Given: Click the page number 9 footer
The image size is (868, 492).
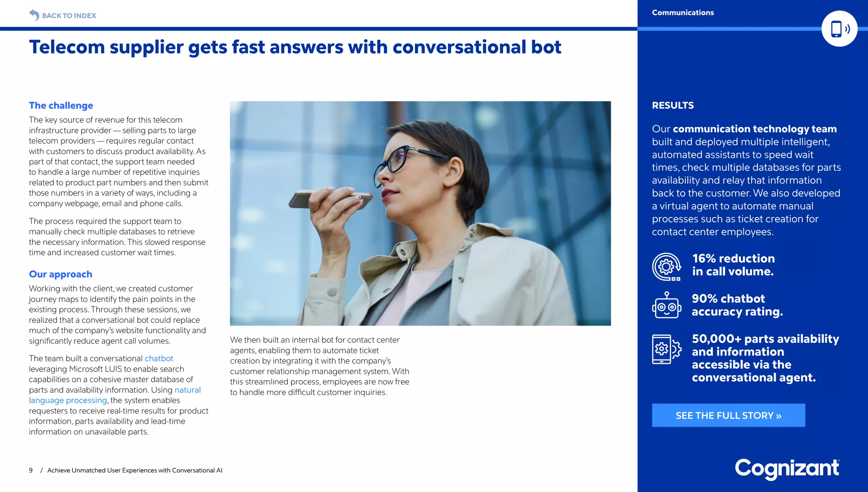Looking at the screenshot, I should tap(31, 470).
